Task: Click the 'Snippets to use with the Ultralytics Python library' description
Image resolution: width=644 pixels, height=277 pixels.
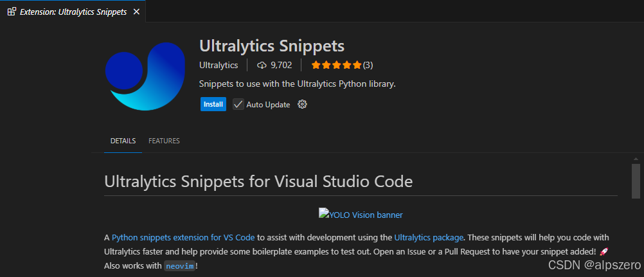Action: coord(298,84)
